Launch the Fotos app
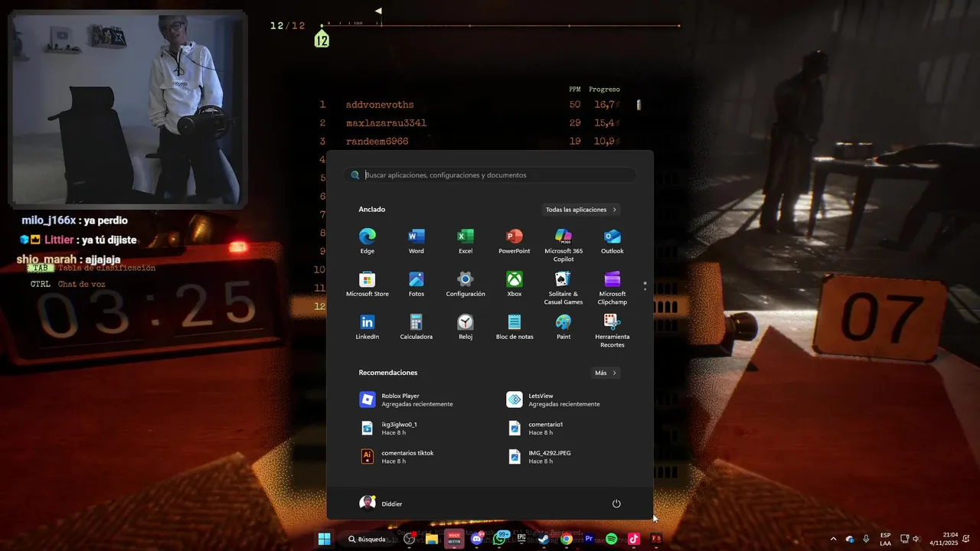980x551 pixels. click(x=416, y=283)
